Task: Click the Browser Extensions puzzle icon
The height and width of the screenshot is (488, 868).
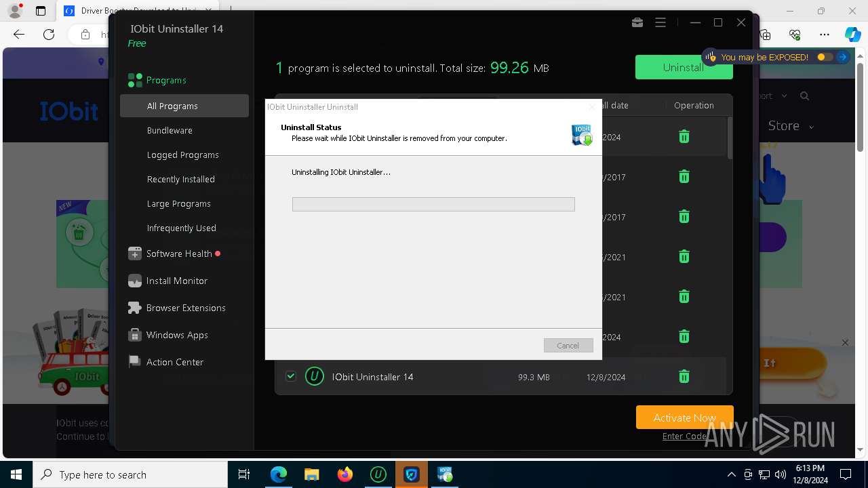Action: pos(135,308)
